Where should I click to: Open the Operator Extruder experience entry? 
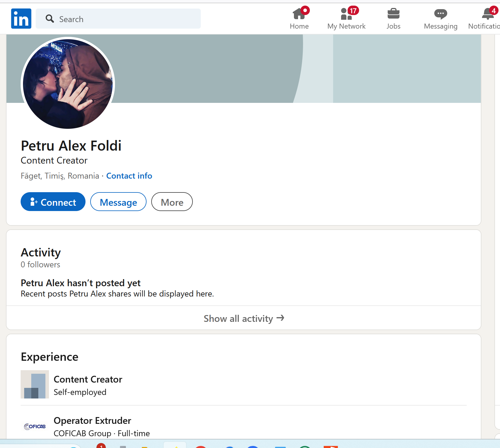pyautogui.click(x=92, y=421)
